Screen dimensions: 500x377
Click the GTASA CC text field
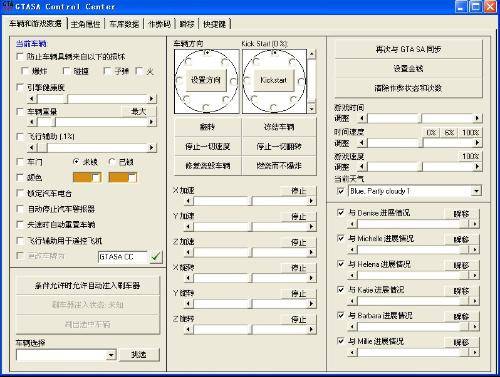click(x=123, y=257)
